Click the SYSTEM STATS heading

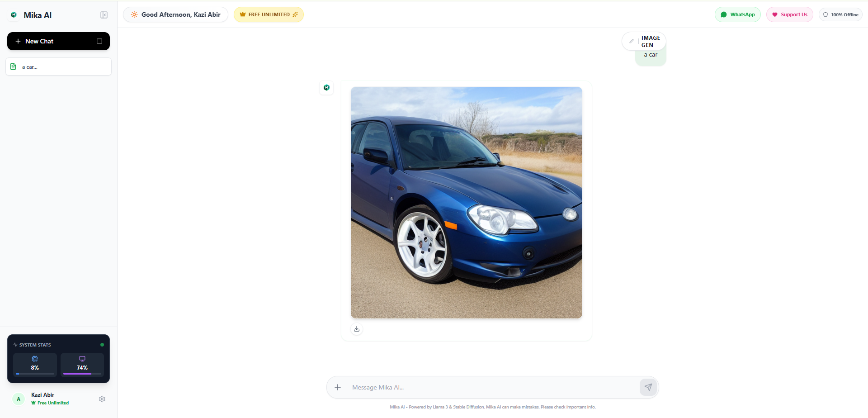(35, 345)
